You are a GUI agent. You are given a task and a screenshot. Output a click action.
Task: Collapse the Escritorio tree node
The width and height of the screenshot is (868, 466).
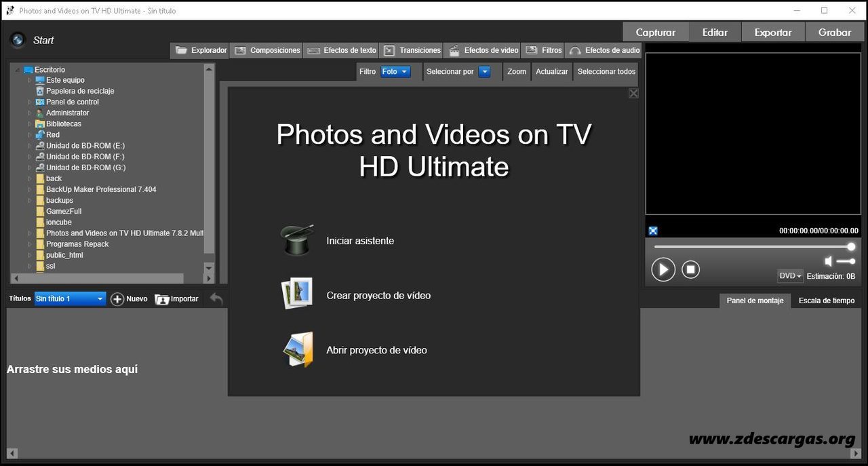pos(18,70)
